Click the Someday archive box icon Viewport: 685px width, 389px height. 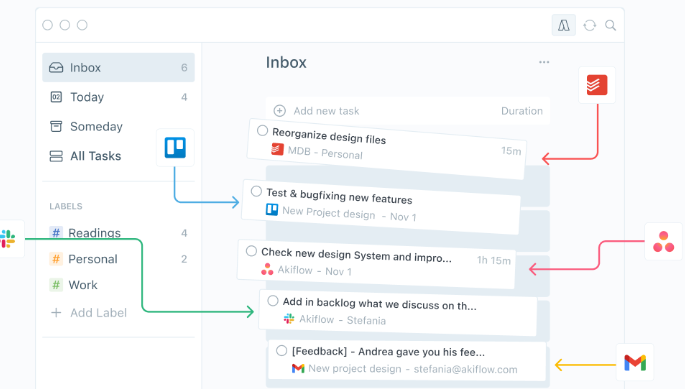pyautogui.click(x=56, y=126)
